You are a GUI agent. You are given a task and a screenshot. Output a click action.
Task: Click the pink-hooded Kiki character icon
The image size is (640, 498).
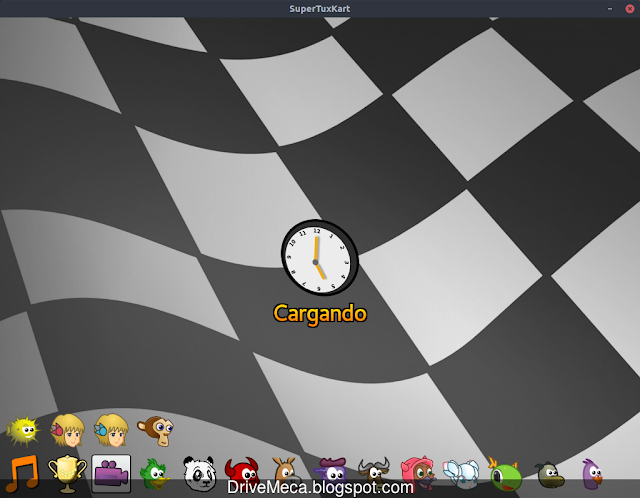pyautogui.click(x=418, y=474)
